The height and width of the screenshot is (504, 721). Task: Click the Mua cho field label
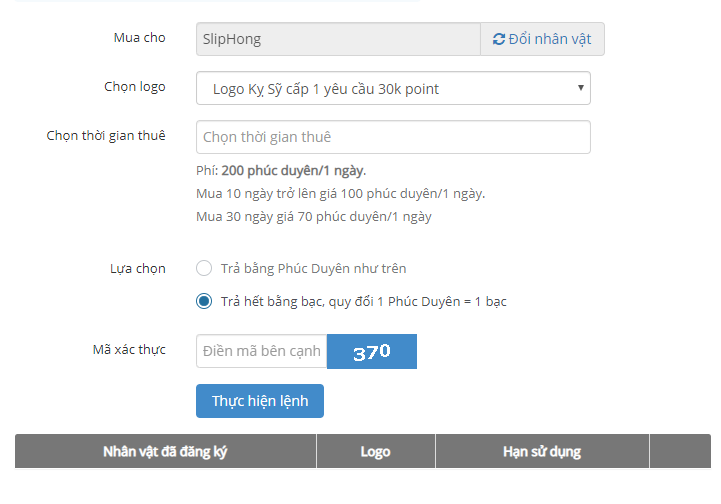tap(139, 38)
